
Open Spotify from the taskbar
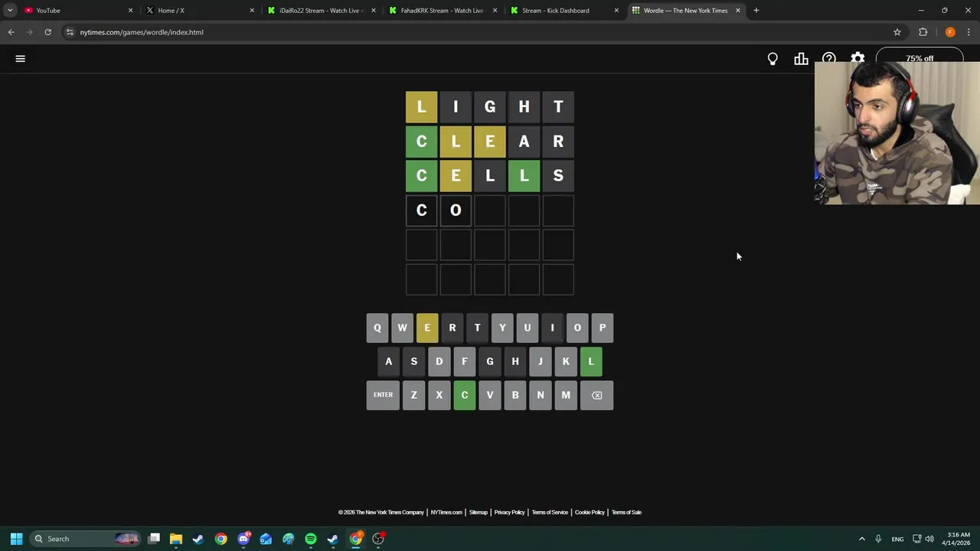(x=311, y=539)
